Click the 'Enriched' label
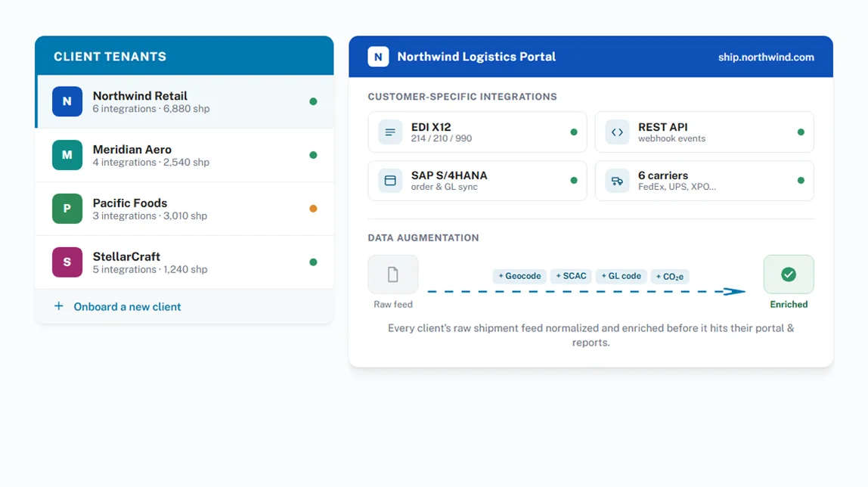This screenshot has width=868, height=487. [x=789, y=304]
